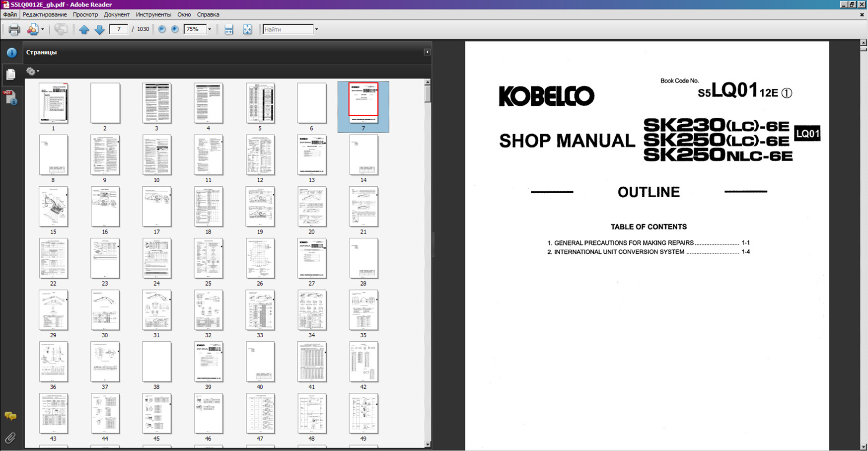868x451 pixels.
Task: Open the attachments paperclip panel
Action: [x=10, y=438]
